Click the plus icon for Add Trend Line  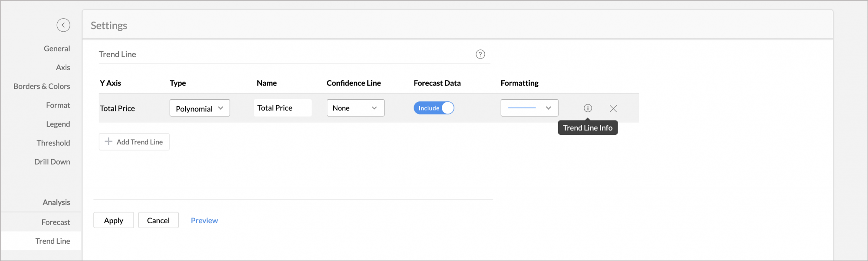click(x=108, y=142)
